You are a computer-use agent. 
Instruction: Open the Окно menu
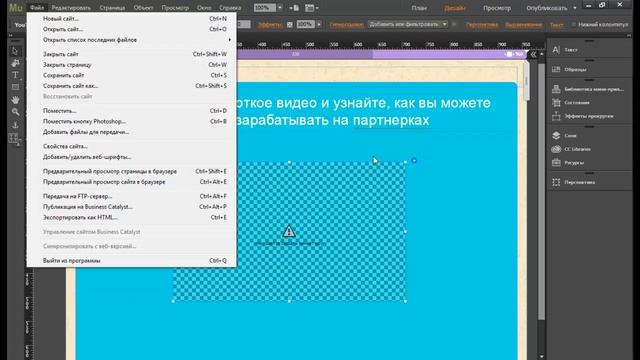coord(204,8)
